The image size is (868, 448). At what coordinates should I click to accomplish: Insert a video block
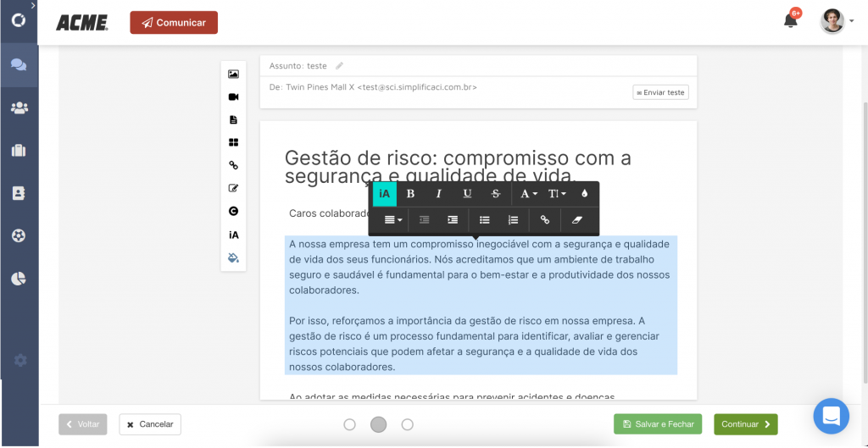pyautogui.click(x=233, y=97)
